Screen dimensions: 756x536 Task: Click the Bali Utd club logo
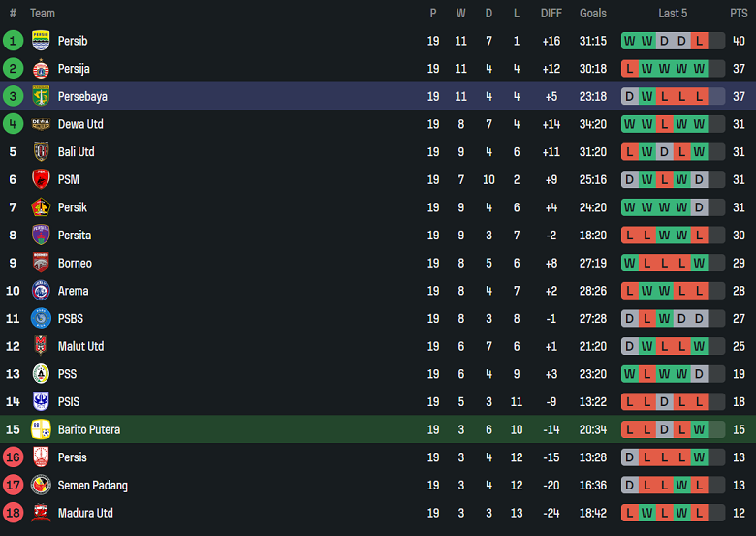tap(41, 152)
